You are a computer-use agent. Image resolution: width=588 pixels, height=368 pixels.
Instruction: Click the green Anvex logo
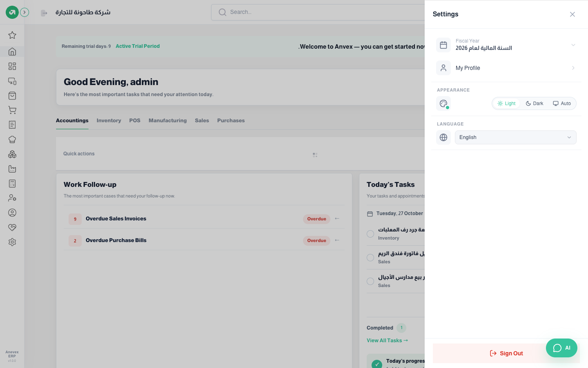pos(12,12)
